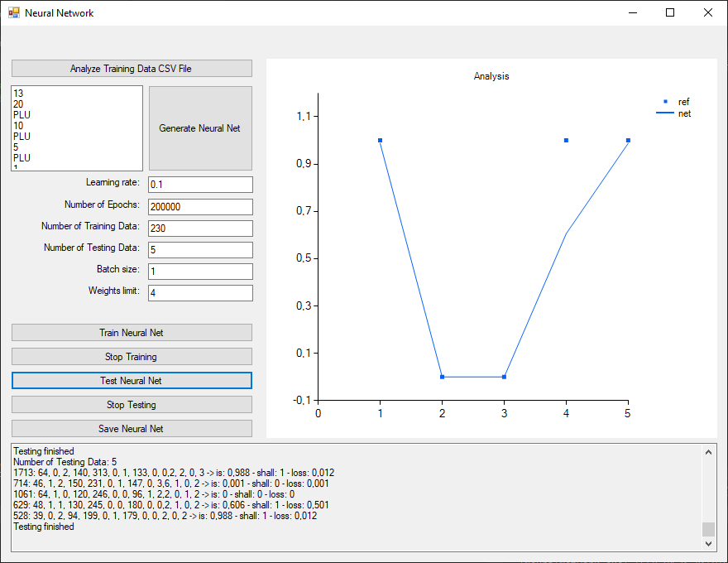Screen dimensions: 728x563
Task: Click the log scrollbar up arrow
Action: [709, 452]
